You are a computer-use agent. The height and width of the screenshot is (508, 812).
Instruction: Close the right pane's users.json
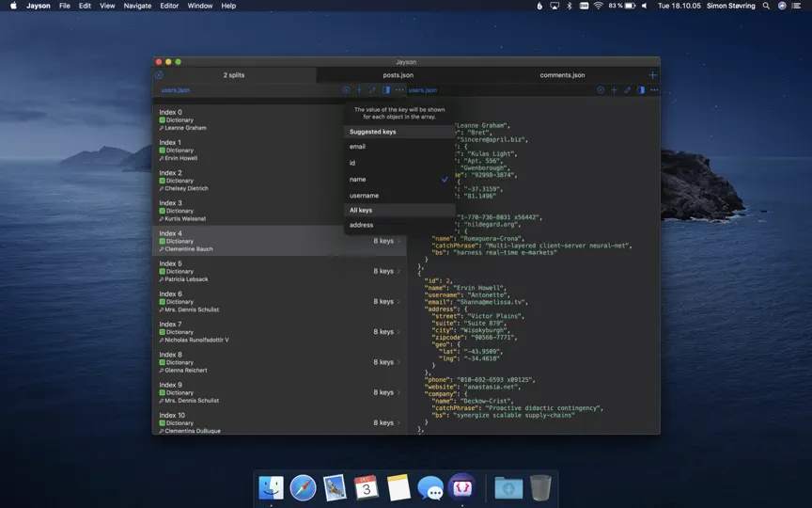pos(601,90)
